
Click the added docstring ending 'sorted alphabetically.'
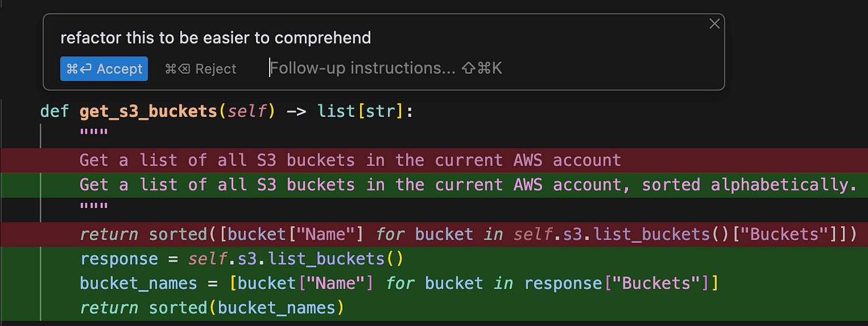click(x=434, y=184)
